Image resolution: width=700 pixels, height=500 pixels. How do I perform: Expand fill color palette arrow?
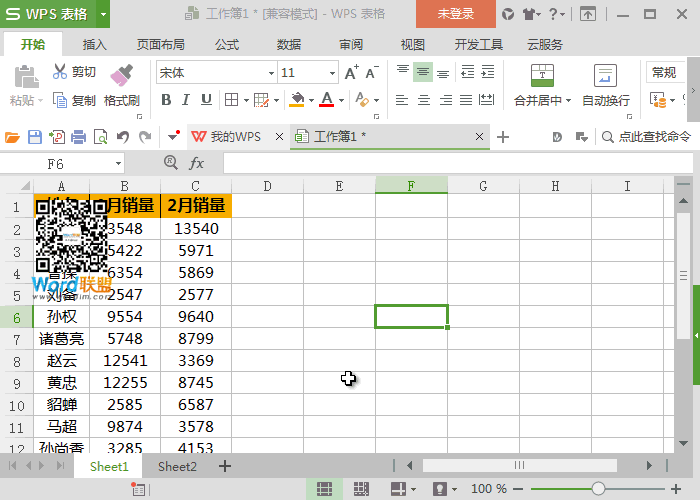click(x=311, y=100)
